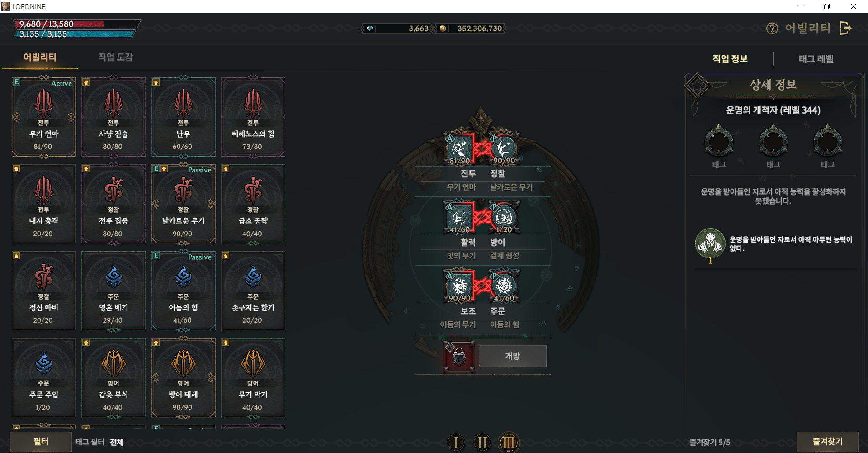
Task: Select the 90/90 passive 정찰 slot icon
Action: pyautogui.click(x=504, y=148)
